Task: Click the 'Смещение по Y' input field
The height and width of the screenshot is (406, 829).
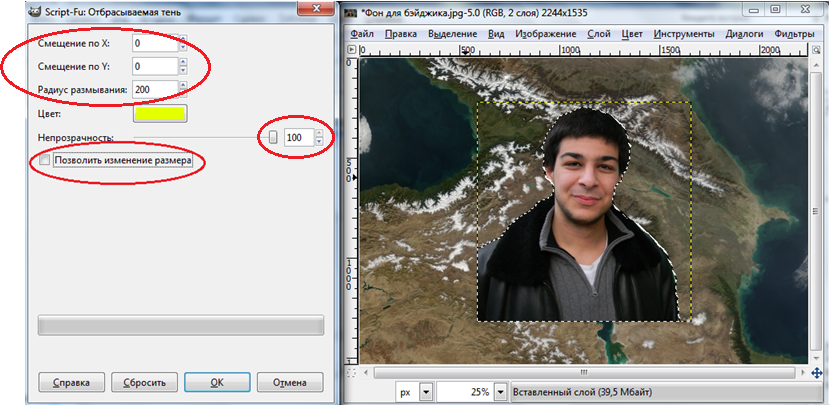Action: (x=155, y=66)
